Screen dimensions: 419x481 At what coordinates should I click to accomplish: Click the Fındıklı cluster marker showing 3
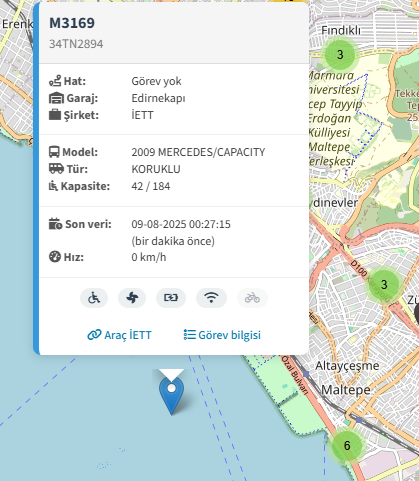340,54
